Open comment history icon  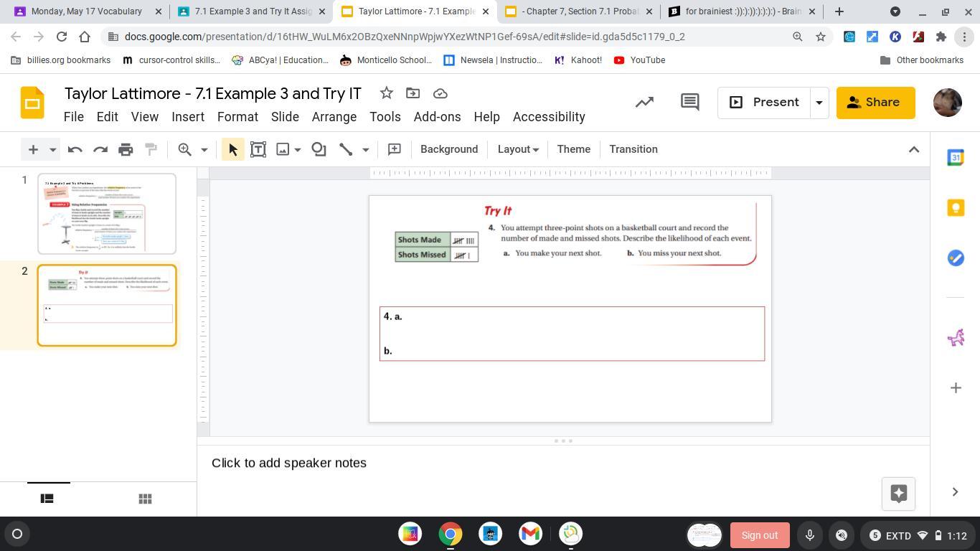[689, 103]
